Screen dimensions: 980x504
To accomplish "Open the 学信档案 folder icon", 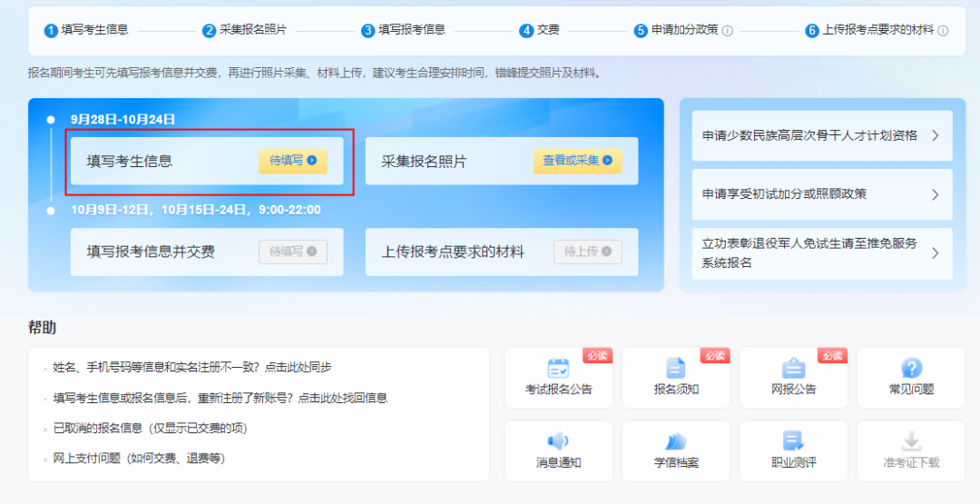I will tap(676, 440).
